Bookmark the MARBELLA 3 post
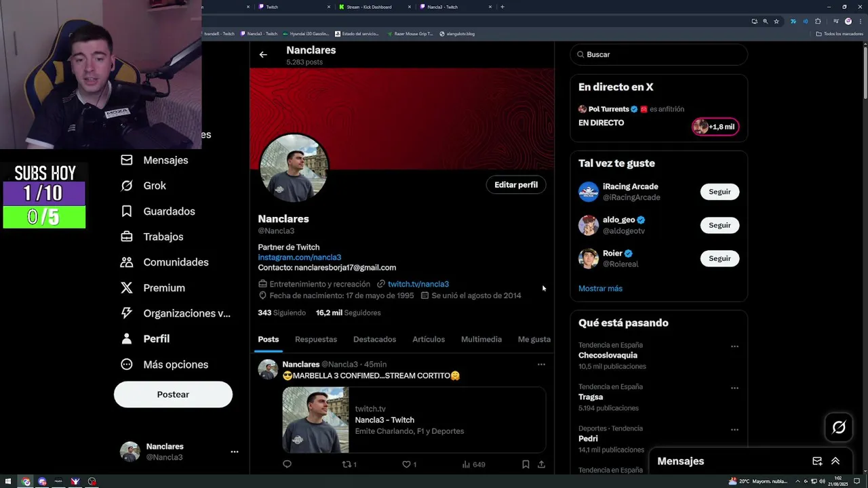 point(526,464)
